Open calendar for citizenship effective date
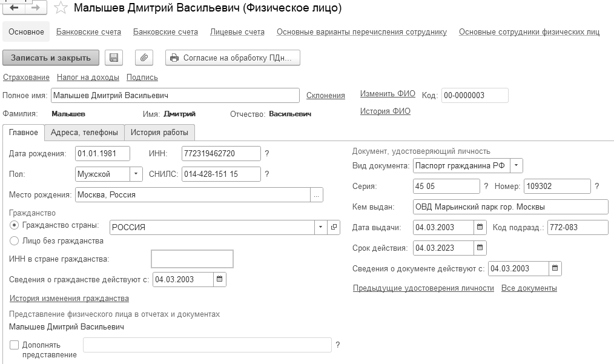The height and width of the screenshot is (364, 614). coord(220,279)
